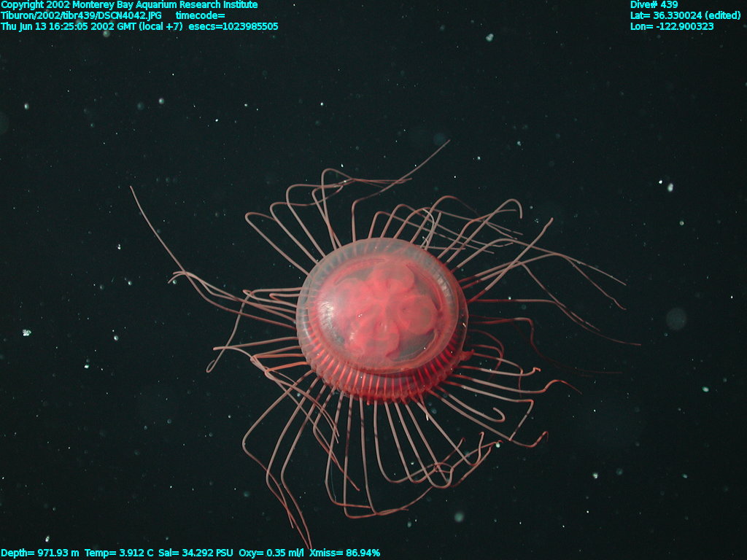
Task: Click the esecs=1023985505 value
Action: [x=233, y=26]
